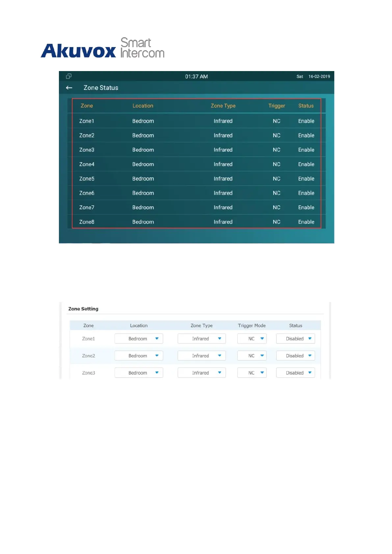Click the orange Status column header
Image resolution: width=392 pixels, height=554 pixels.
[306, 106]
